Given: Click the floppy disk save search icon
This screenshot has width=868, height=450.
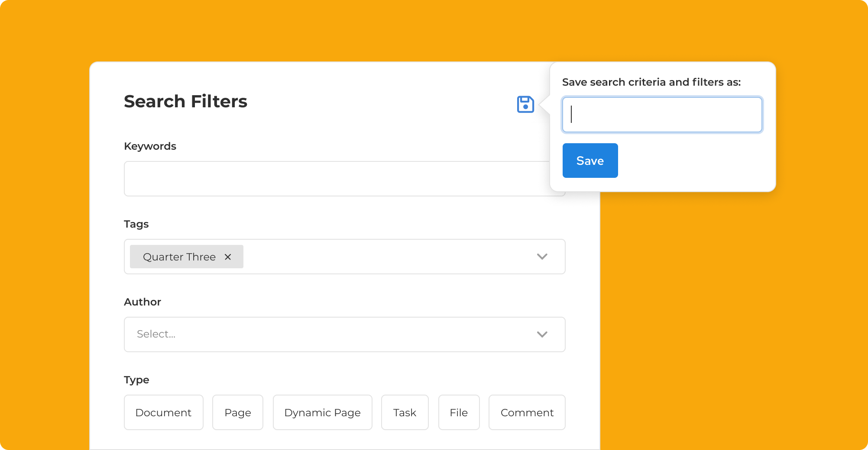Looking at the screenshot, I should 525,104.
